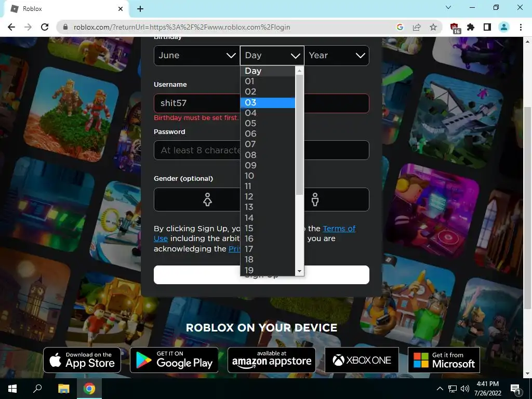This screenshot has width=532, height=399.
Task: Choose day 09 option
Action: click(268, 166)
